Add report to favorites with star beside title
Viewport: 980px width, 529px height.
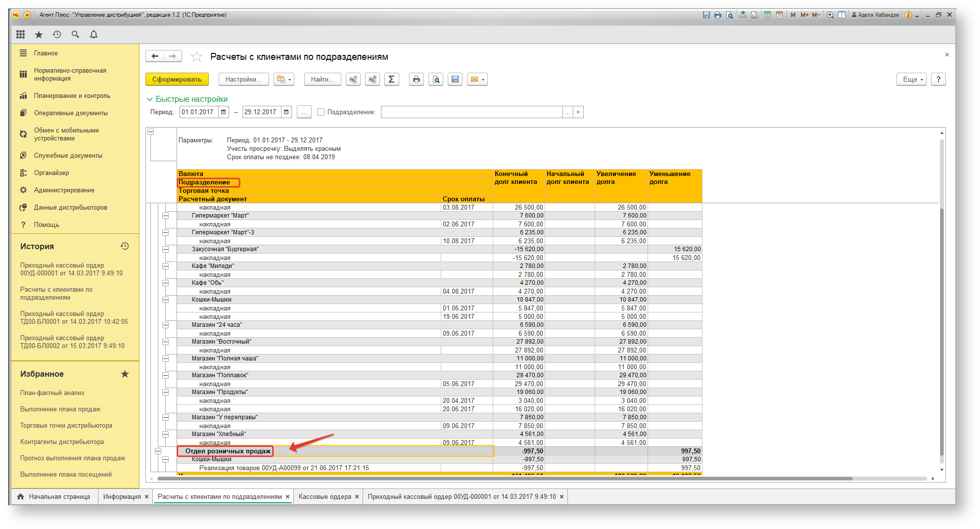(196, 56)
